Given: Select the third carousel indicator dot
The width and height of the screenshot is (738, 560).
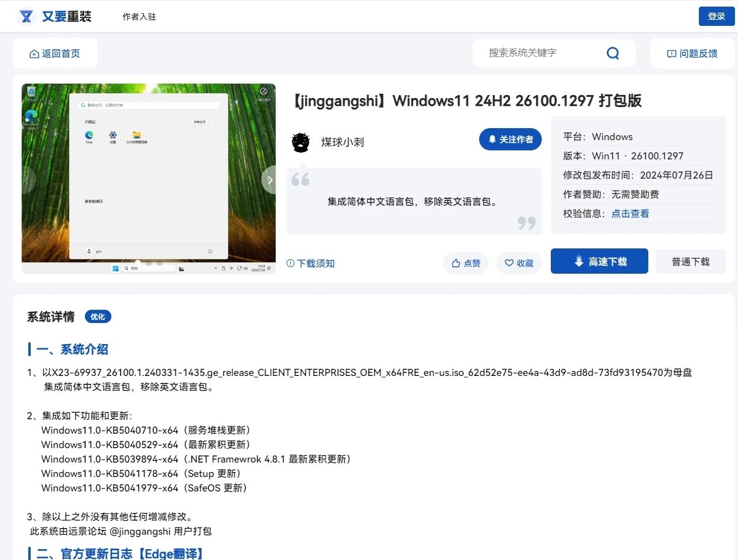Looking at the screenshot, I should click(160, 263).
